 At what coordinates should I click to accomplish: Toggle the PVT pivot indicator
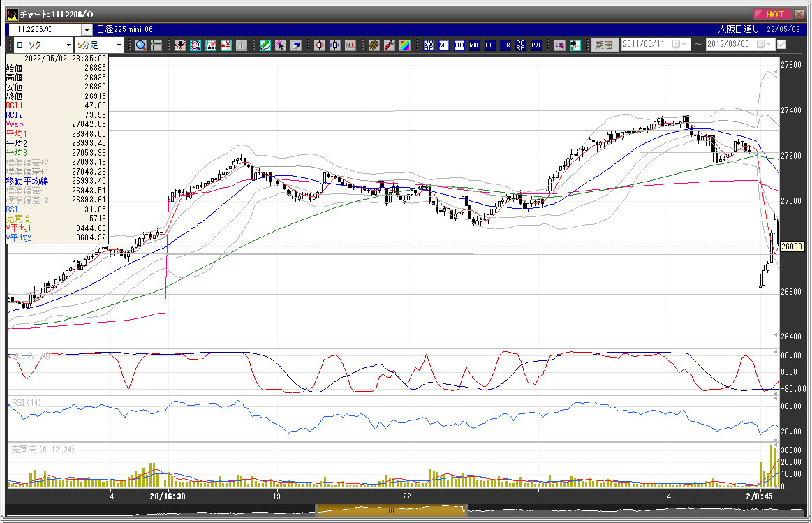(x=536, y=45)
